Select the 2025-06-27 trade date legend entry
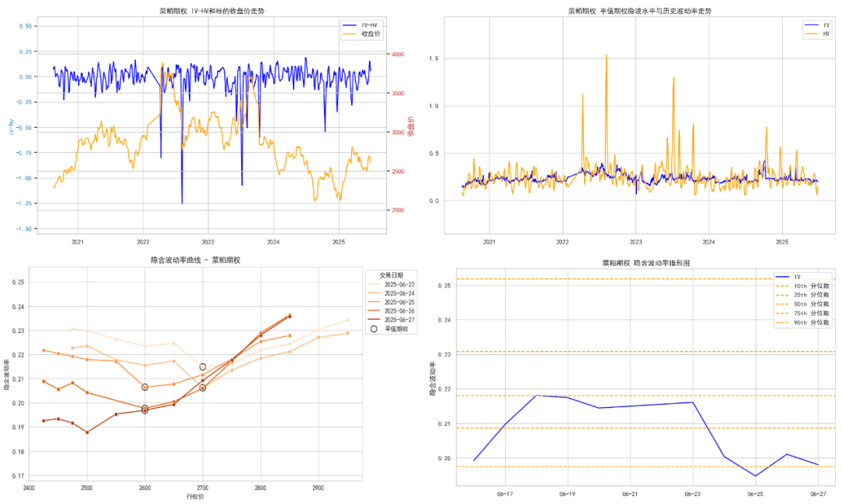This screenshot has height=504, width=843. coord(391,320)
